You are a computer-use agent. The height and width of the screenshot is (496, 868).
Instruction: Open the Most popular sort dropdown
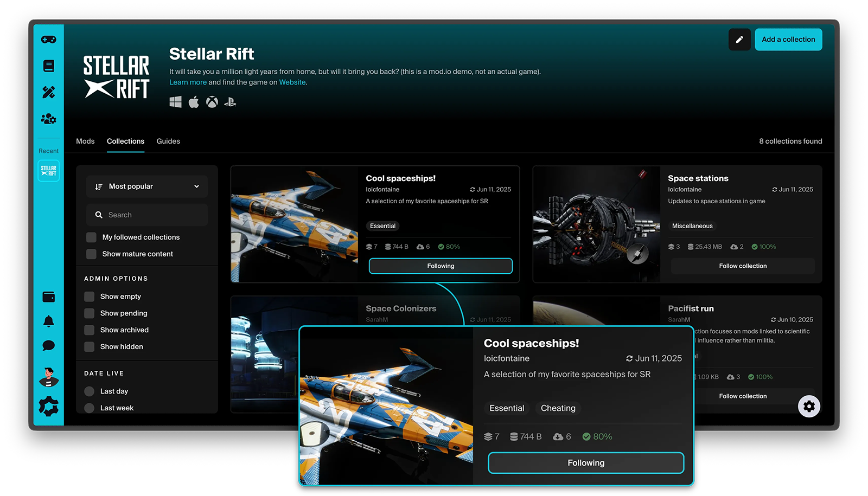(146, 186)
